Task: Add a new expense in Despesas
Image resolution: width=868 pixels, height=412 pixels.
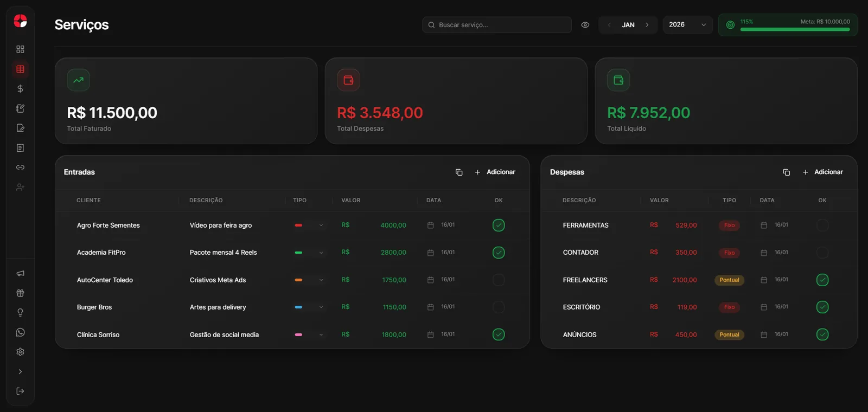Action: coord(822,172)
